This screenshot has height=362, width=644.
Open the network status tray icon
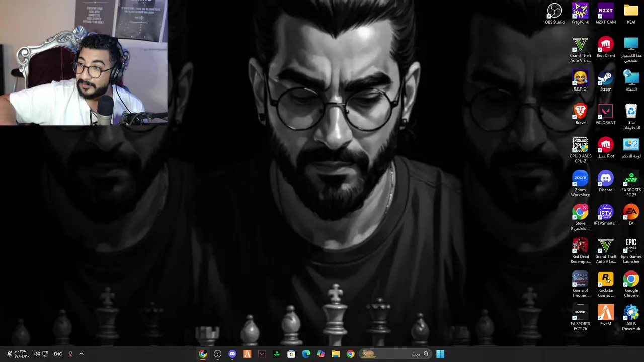[45, 354]
